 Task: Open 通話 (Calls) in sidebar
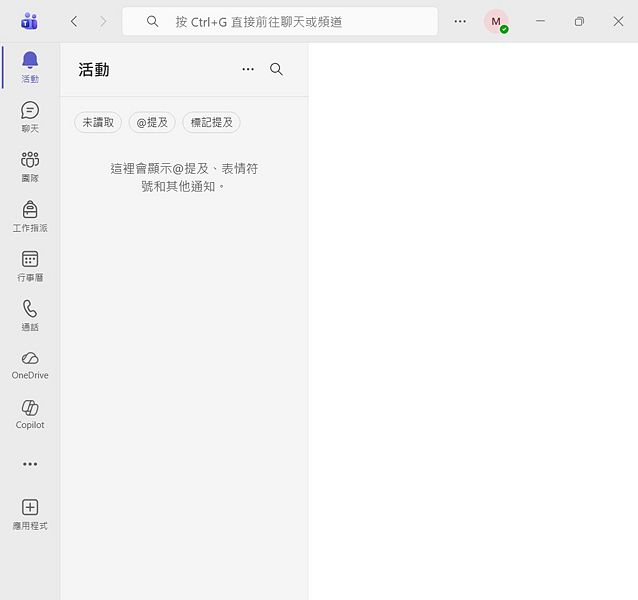[x=30, y=314]
